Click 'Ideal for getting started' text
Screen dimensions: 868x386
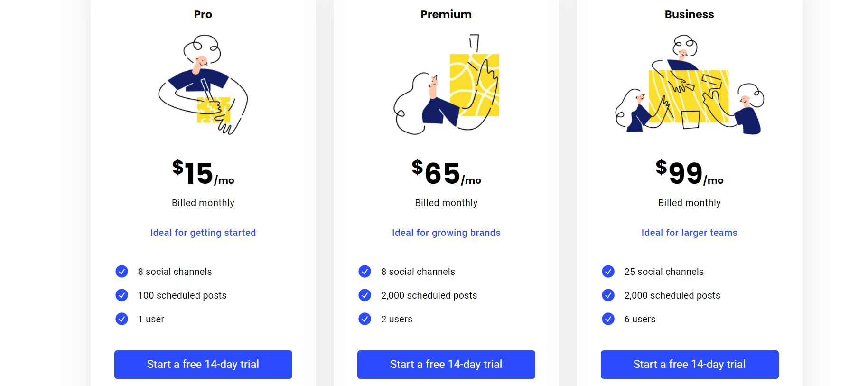coord(203,233)
